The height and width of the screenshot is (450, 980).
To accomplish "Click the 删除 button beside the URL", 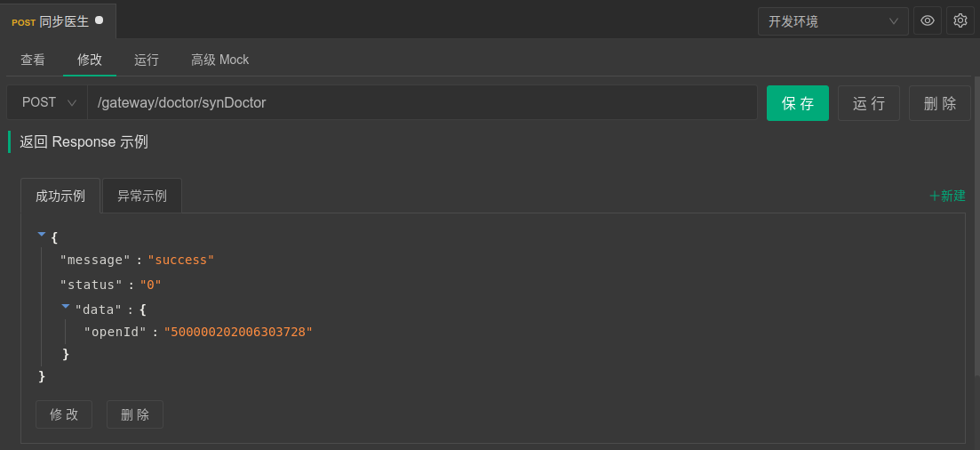I will pyautogui.click(x=940, y=103).
